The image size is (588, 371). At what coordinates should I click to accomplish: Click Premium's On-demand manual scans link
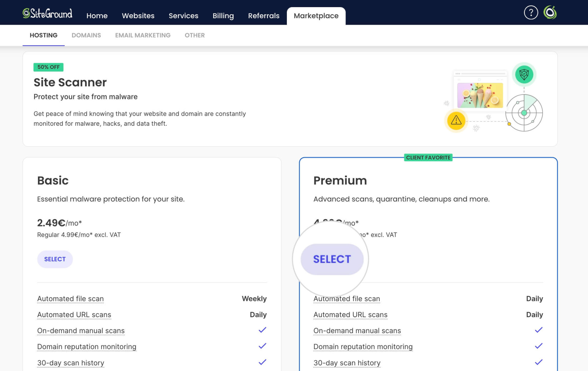357,331
